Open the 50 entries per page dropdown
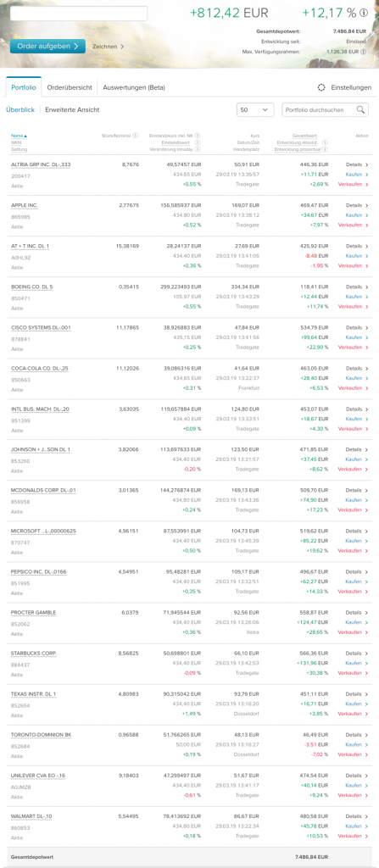 (255, 109)
